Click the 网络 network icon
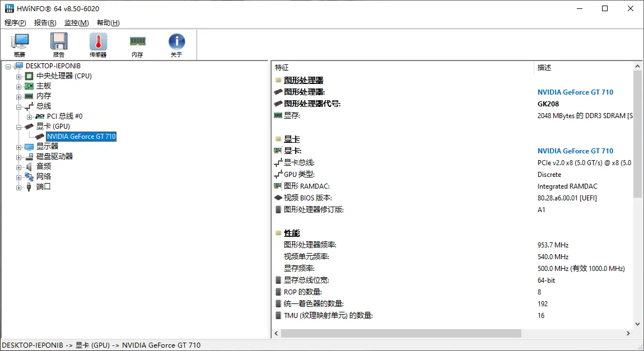This screenshot has height=351, width=644. coord(29,176)
